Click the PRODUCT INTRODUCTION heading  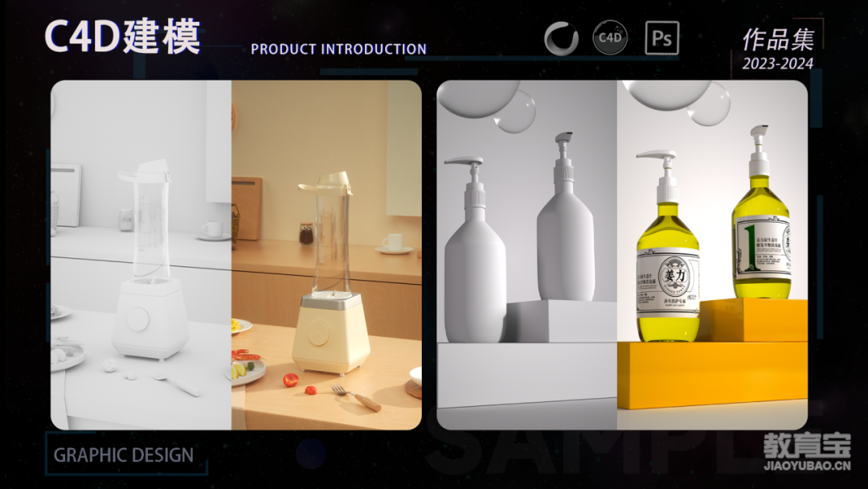point(339,49)
